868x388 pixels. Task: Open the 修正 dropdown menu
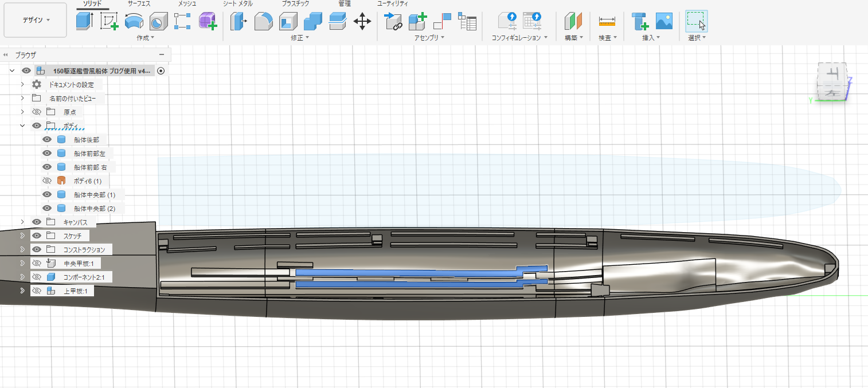(x=299, y=38)
